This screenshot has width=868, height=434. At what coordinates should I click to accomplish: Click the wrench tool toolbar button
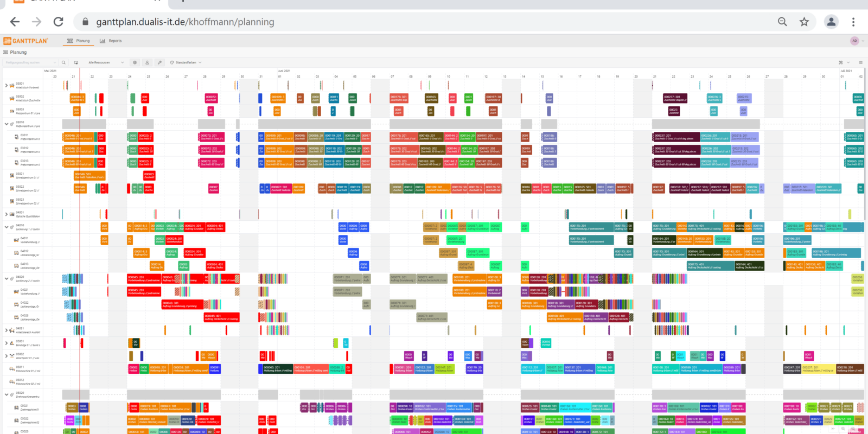[159, 62]
